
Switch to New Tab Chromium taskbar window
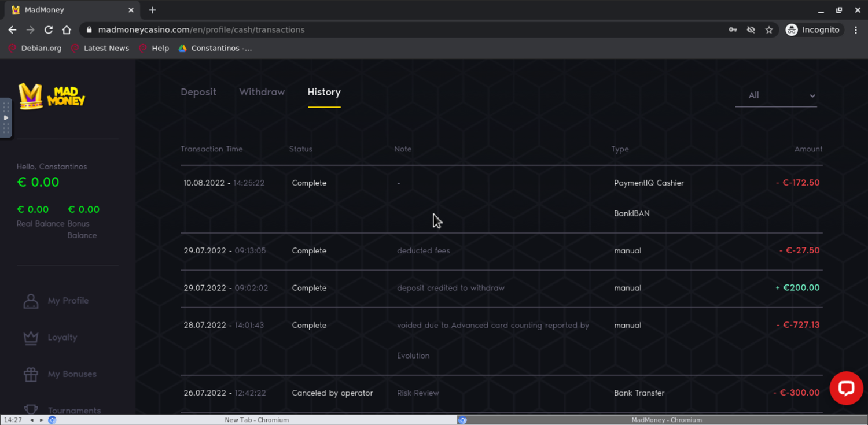pos(256,420)
